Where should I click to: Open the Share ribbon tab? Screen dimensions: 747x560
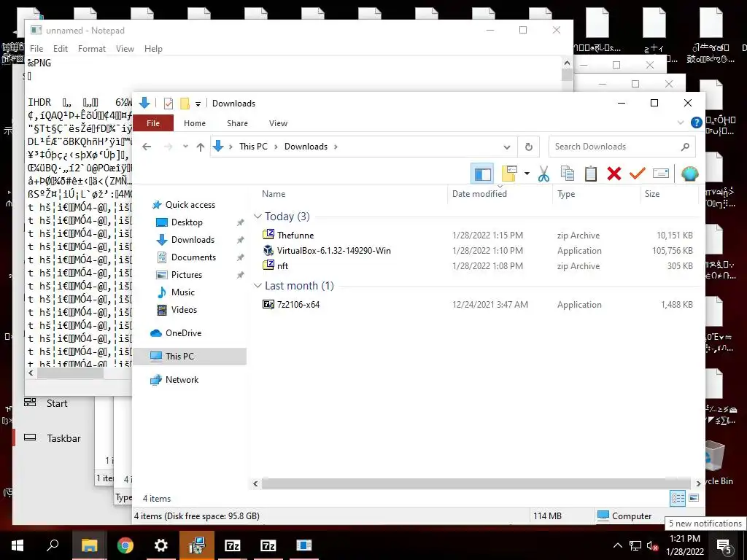pos(237,122)
